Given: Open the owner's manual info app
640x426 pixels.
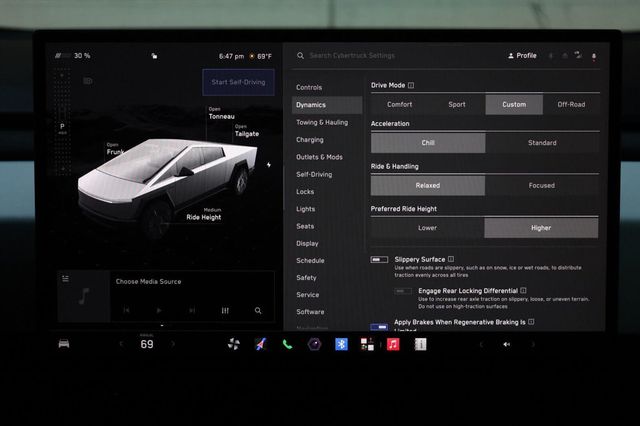Looking at the screenshot, I should (x=420, y=344).
